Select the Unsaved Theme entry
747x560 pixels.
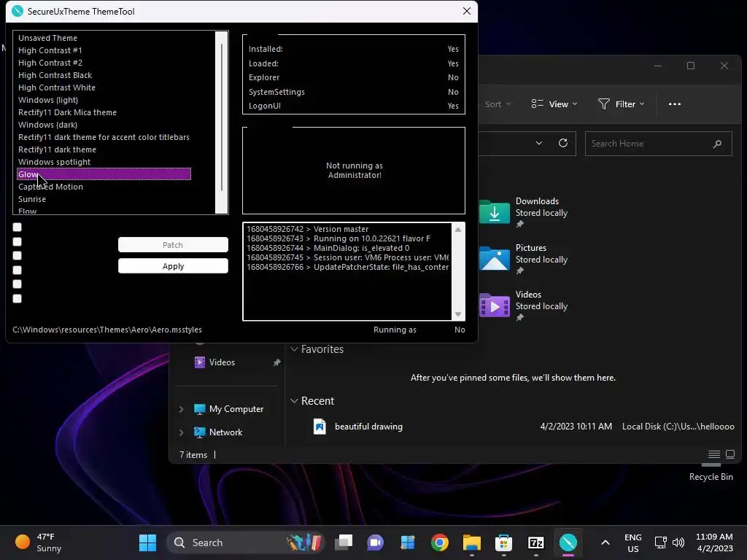pyautogui.click(x=47, y=38)
